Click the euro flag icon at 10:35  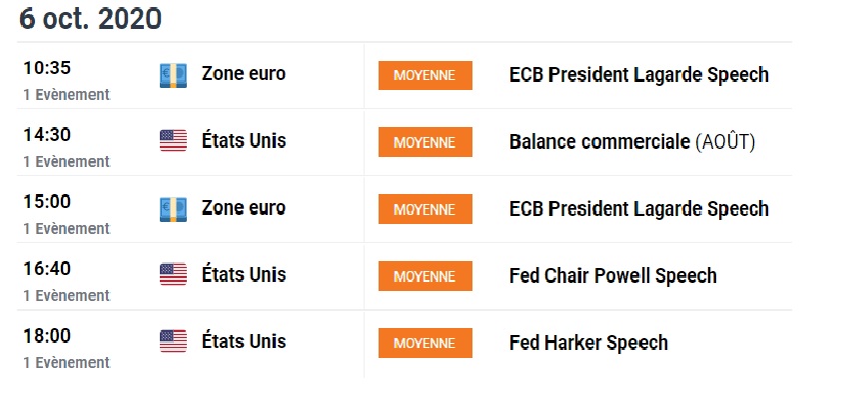[x=173, y=75]
